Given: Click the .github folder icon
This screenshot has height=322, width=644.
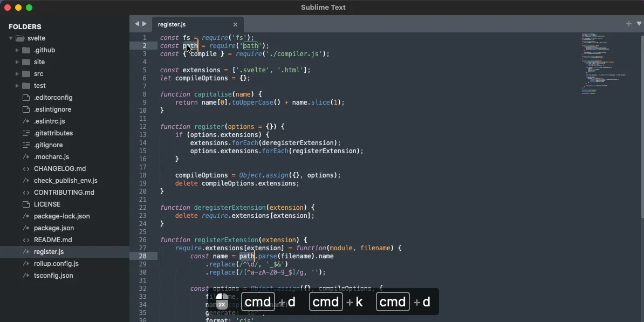Looking at the screenshot, I should [26, 50].
